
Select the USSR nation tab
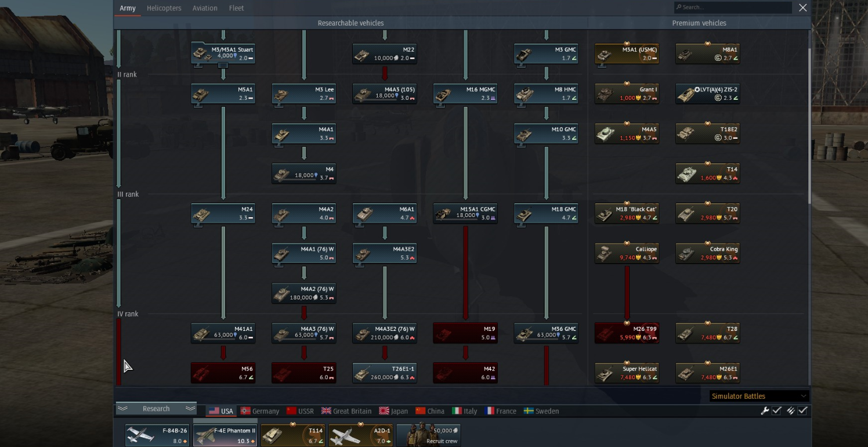(x=300, y=411)
